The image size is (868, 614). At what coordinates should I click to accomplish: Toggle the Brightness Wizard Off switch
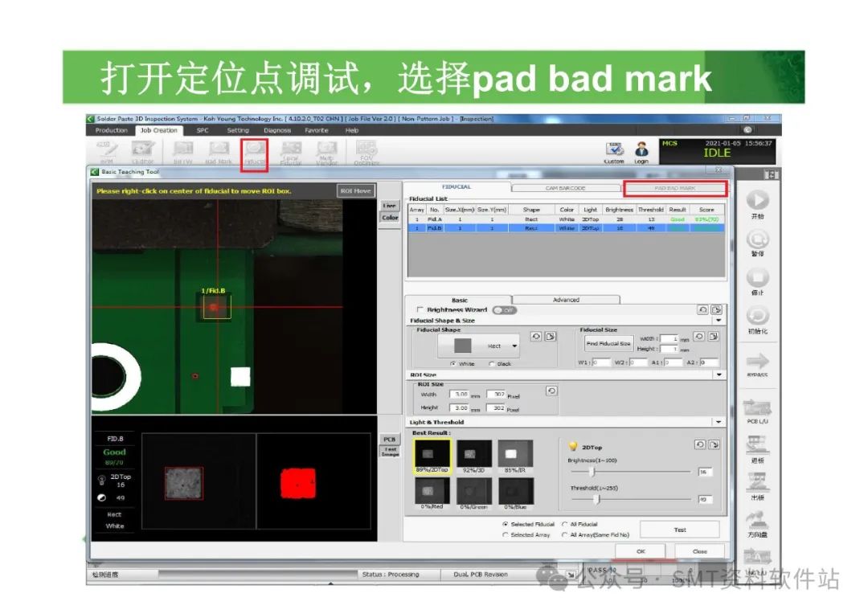point(504,310)
